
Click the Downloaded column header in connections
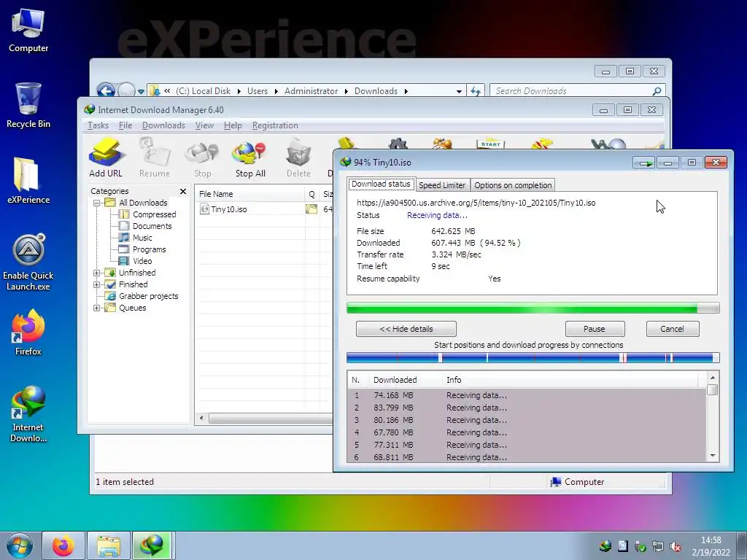click(x=405, y=380)
